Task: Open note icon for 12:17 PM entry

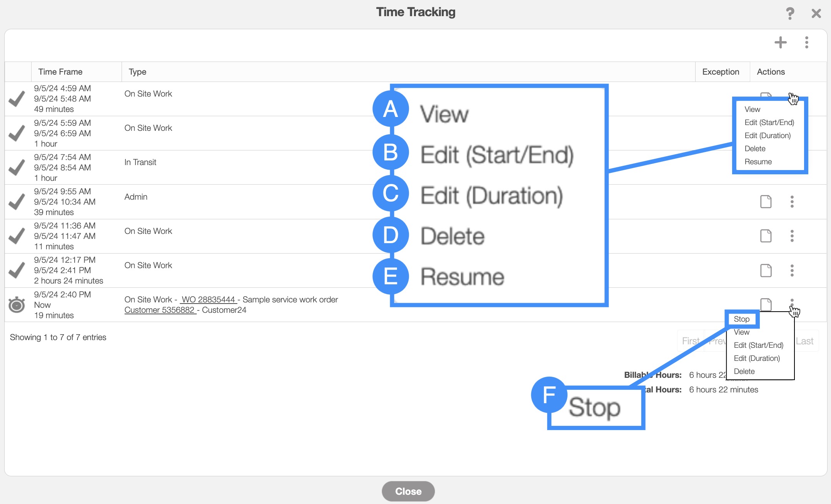Action: pos(766,270)
